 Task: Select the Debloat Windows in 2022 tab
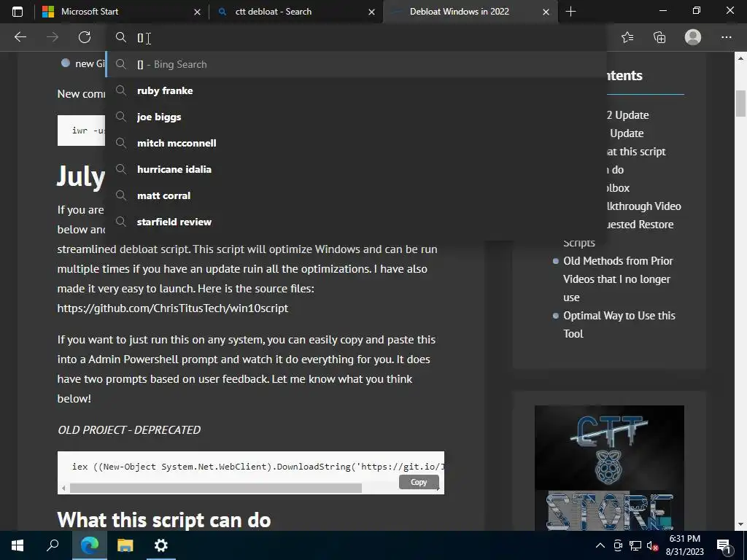click(471, 12)
